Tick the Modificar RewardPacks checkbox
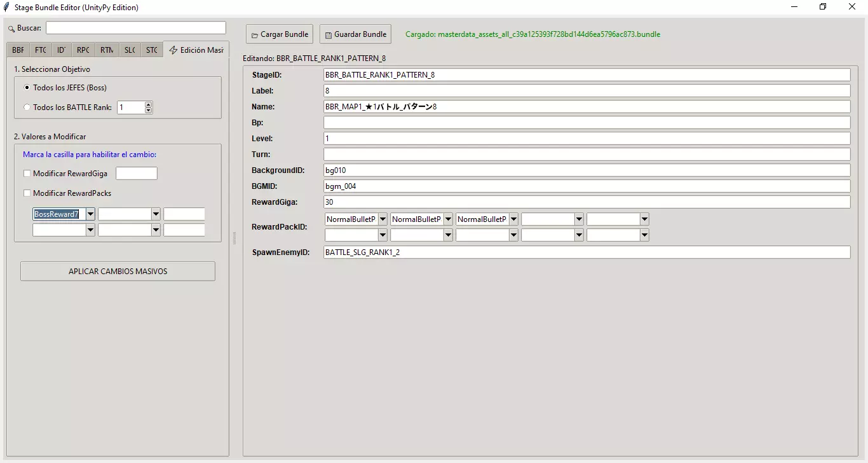Viewport: 868px width, 463px height. 27,193
